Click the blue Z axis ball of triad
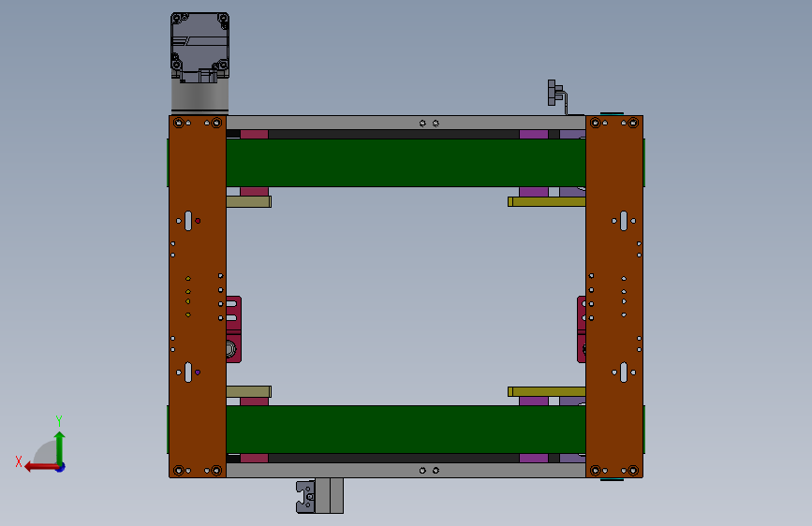Screen dimensions: 812x526 click(x=61, y=467)
